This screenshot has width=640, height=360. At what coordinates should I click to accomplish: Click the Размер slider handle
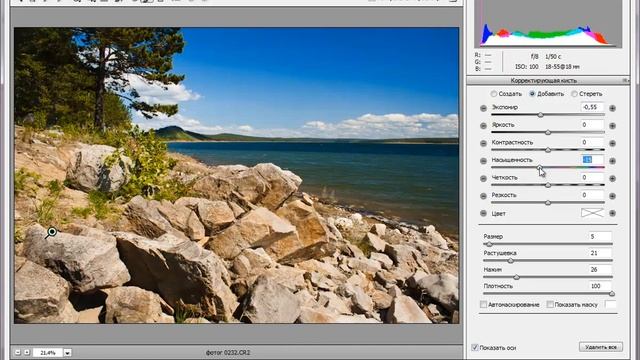point(489,244)
